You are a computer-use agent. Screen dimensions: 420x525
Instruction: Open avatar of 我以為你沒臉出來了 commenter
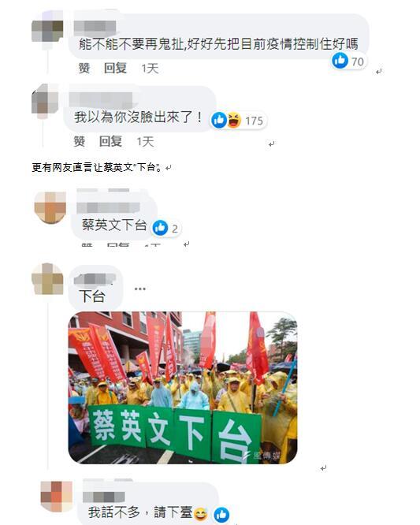[45, 101]
